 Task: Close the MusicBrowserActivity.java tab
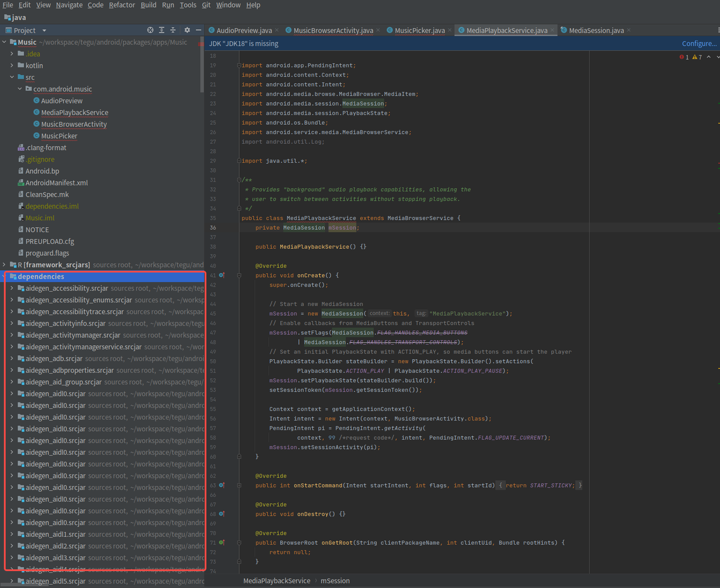pos(378,30)
